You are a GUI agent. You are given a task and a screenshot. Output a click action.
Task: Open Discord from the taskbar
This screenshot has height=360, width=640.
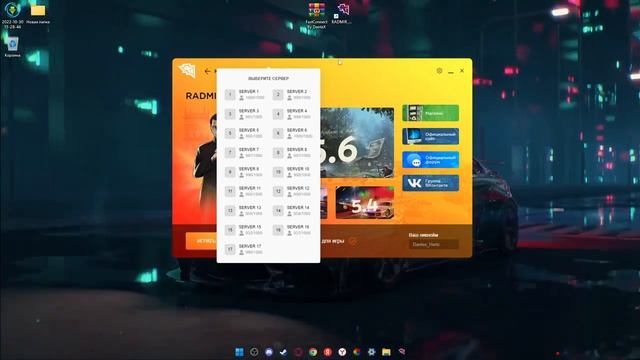pyautogui.click(x=269, y=352)
